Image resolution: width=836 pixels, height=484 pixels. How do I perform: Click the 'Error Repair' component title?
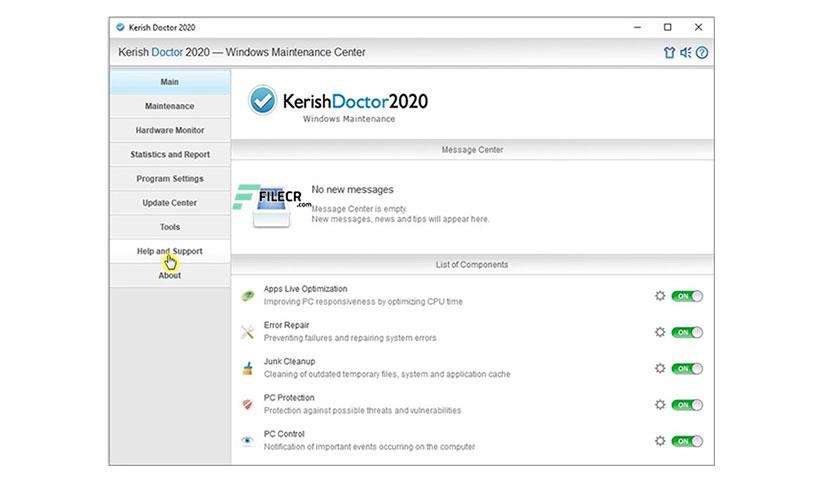point(286,325)
